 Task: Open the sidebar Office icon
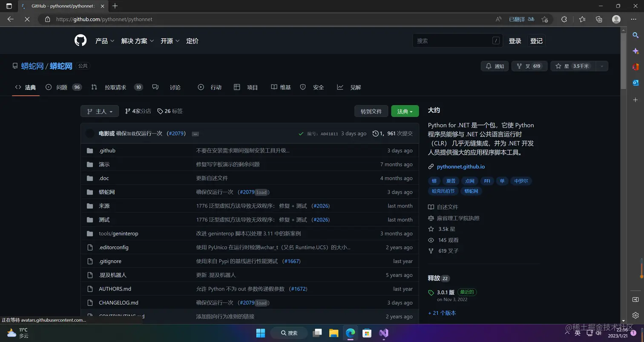[635, 67]
